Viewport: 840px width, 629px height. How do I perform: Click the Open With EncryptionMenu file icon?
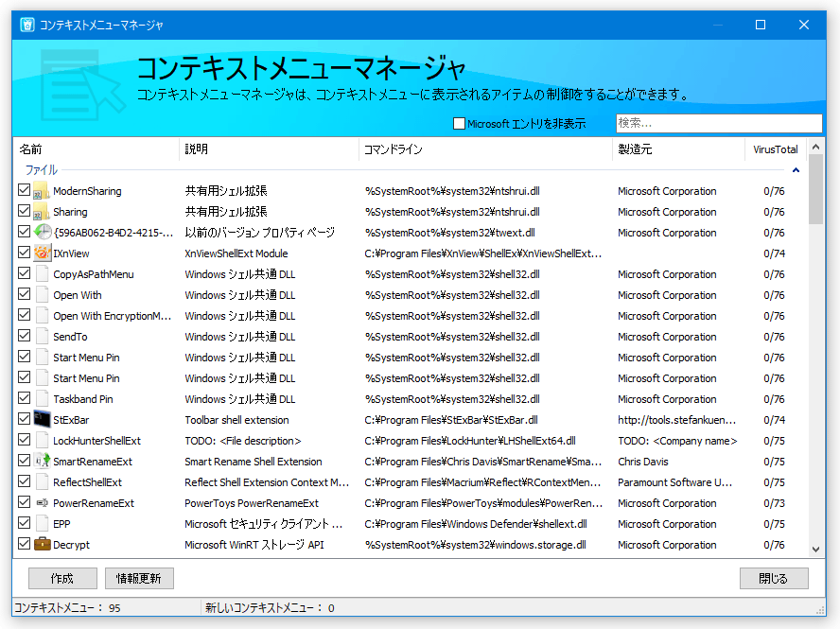[42, 316]
